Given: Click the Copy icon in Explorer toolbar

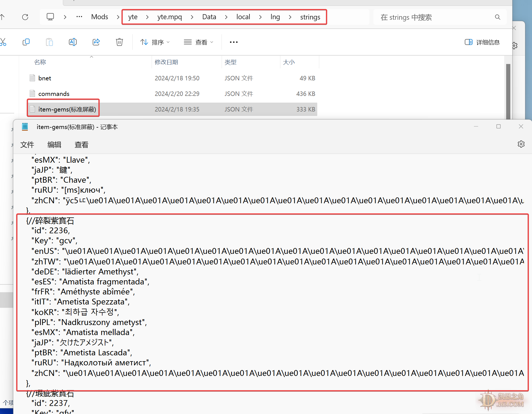Looking at the screenshot, I should coord(26,42).
